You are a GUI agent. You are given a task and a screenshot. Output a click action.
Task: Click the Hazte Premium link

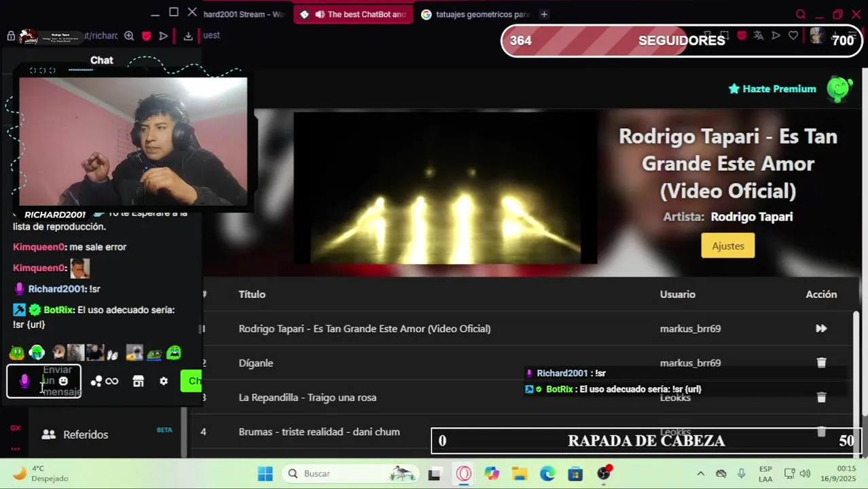coord(772,89)
